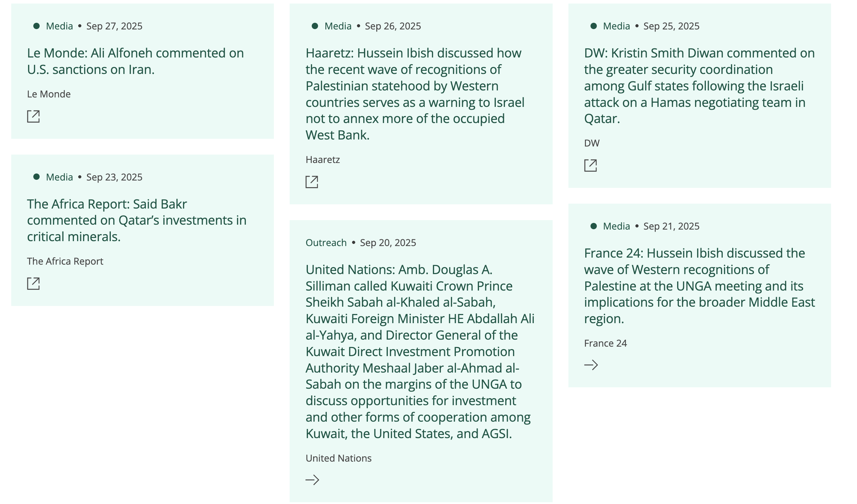Click external link icon under Haaretz
Screen dimensions: 857x504
312,182
